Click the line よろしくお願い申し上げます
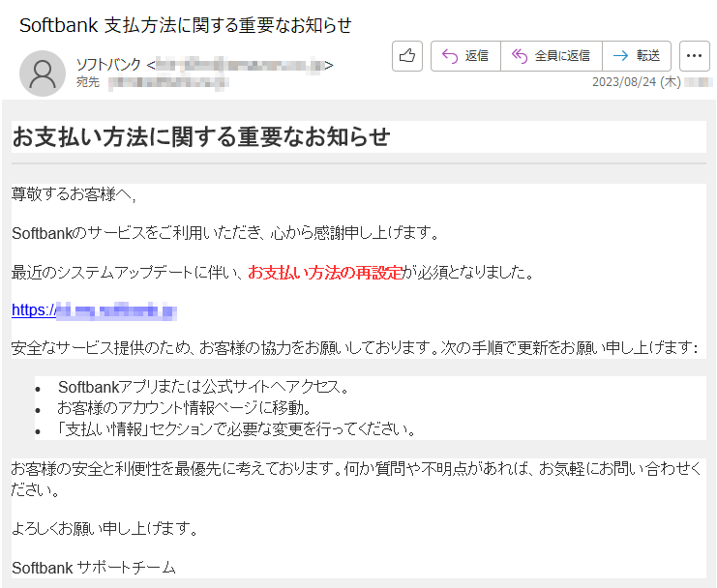This screenshot has height=588, width=717. coord(105,529)
